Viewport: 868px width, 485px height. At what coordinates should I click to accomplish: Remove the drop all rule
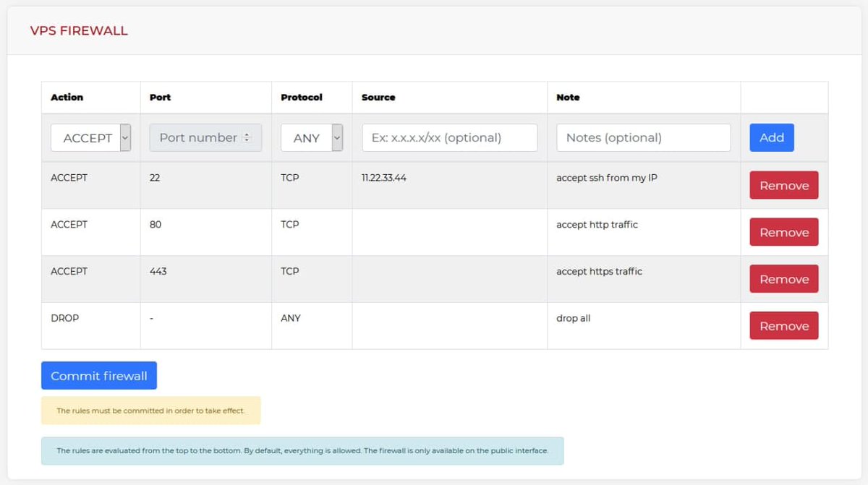click(783, 325)
